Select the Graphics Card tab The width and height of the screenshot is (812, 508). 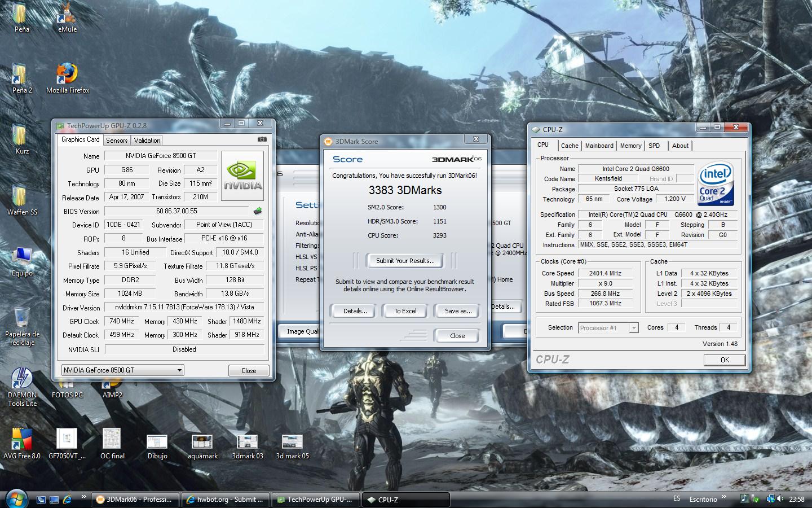coord(80,139)
